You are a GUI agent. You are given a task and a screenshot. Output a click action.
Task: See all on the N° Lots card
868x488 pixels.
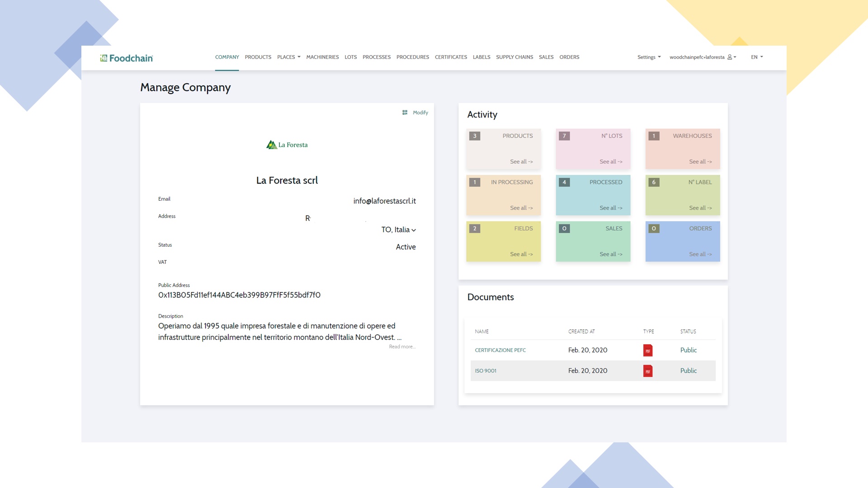611,161
